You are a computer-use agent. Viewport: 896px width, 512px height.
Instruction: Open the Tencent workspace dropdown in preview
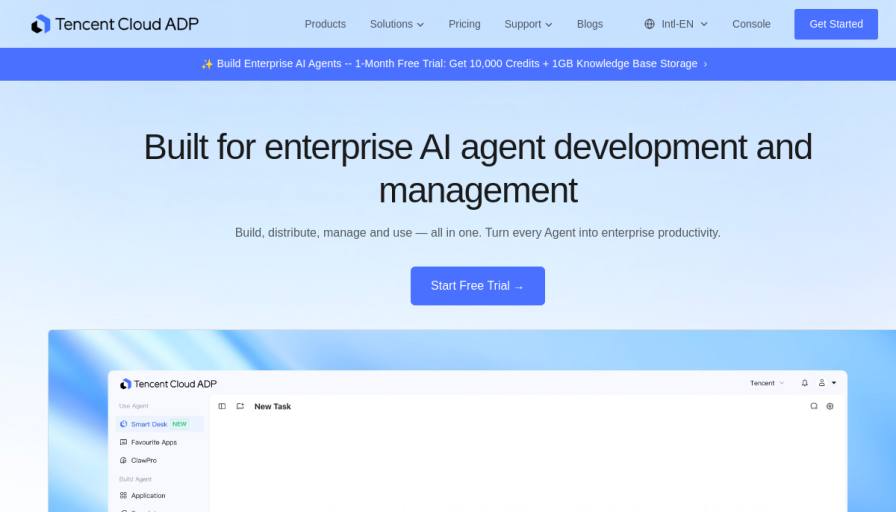coord(767,383)
